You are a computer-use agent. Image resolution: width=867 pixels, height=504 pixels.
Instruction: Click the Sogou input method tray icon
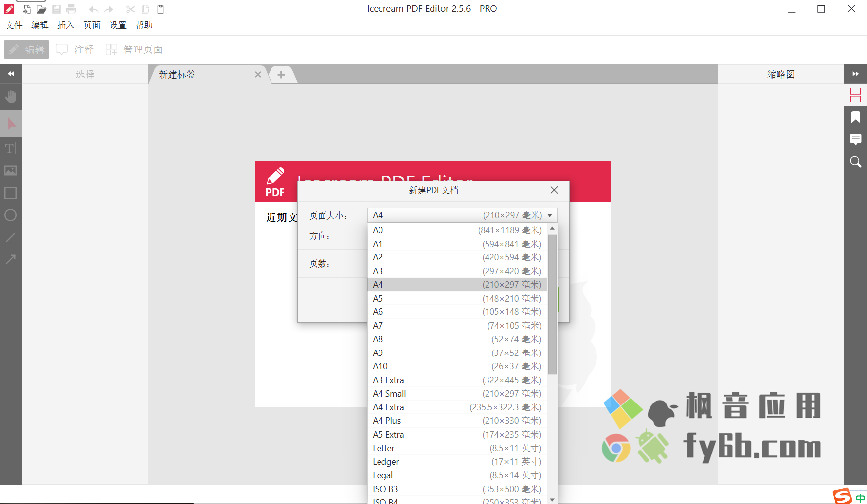pyautogui.click(x=842, y=496)
